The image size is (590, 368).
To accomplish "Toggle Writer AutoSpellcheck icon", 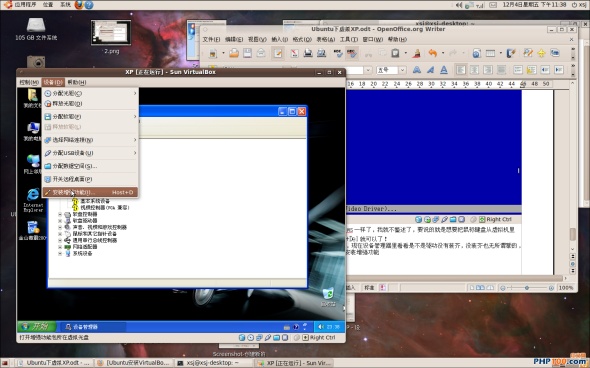I will point(352,53).
